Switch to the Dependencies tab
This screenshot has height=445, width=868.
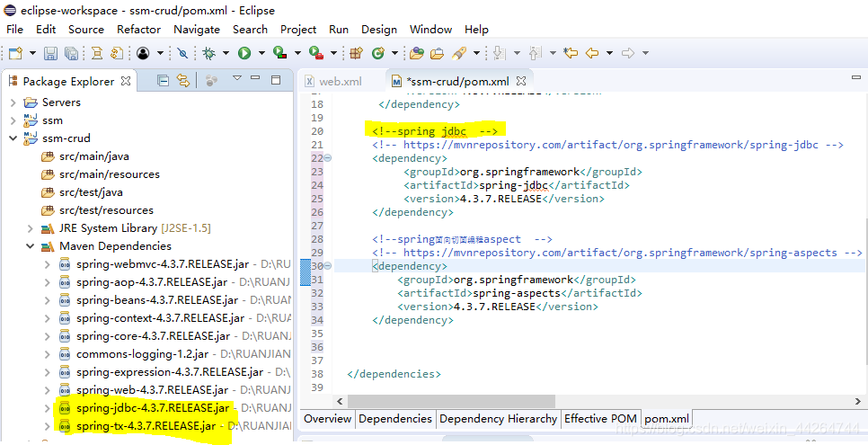coord(395,418)
